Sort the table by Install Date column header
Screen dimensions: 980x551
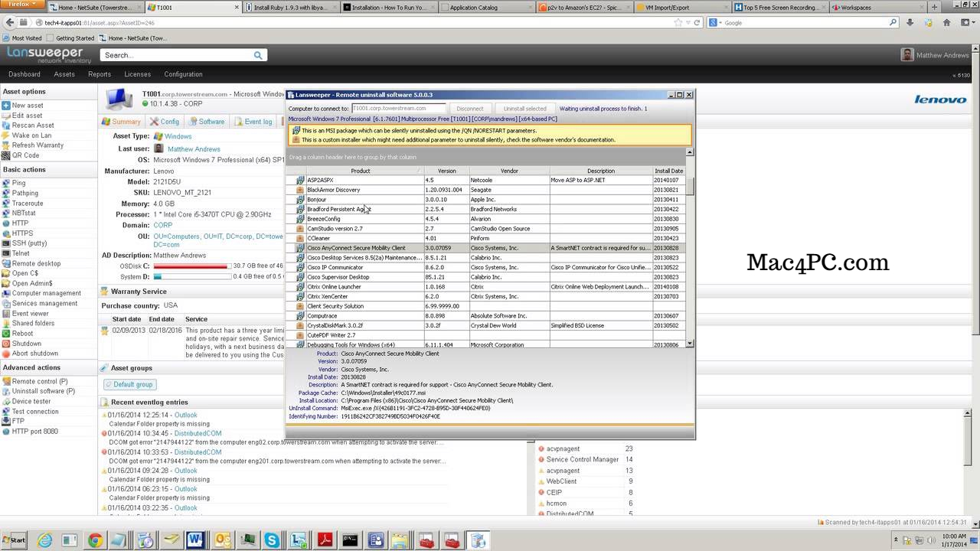click(668, 171)
